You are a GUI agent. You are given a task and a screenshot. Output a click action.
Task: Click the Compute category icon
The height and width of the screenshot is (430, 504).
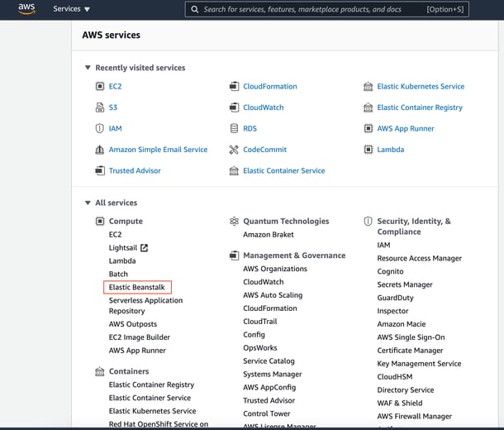tap(100, 222)
